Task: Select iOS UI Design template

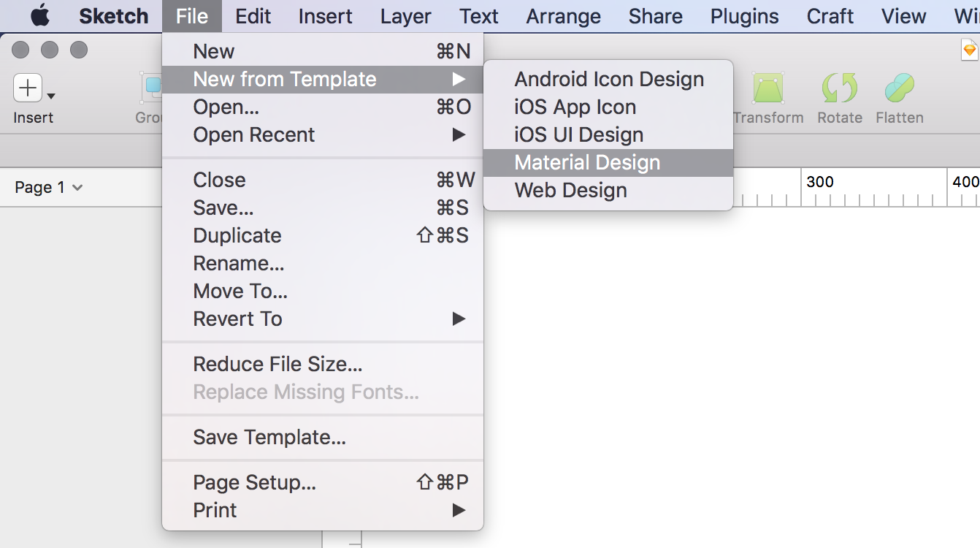Action: tap(608, 134)
